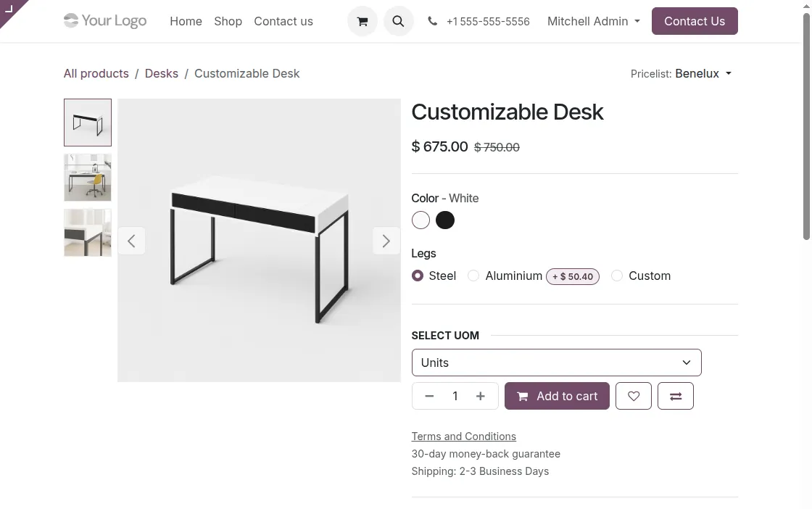
Task: View the desk with chair thumbnail
Action: pyautogui.click(x=87, y=177)
